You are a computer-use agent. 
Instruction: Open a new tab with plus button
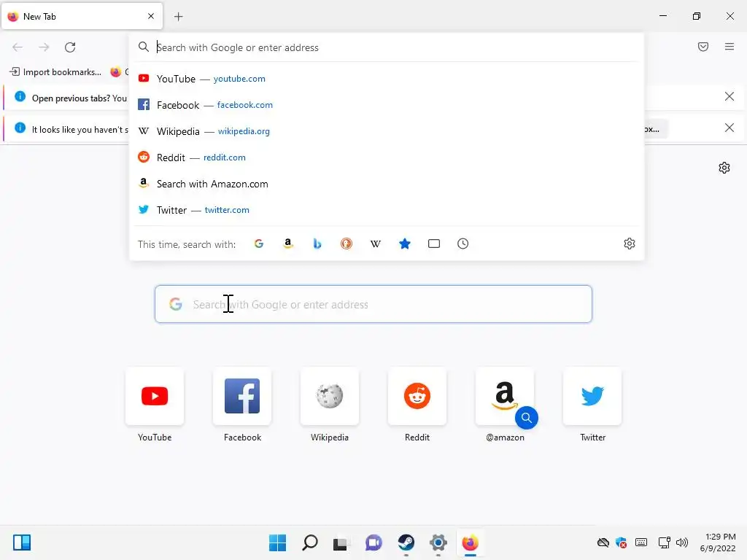pyautogui.click(x=178, y=17)
